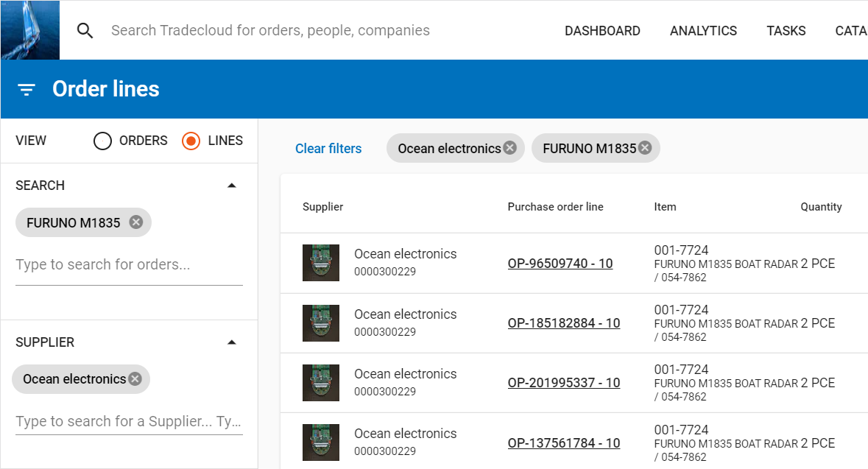The width and height of the screenshot is (868, 469).
Task: Focus the Tradecloud global search field
Action: pos(270,30)
